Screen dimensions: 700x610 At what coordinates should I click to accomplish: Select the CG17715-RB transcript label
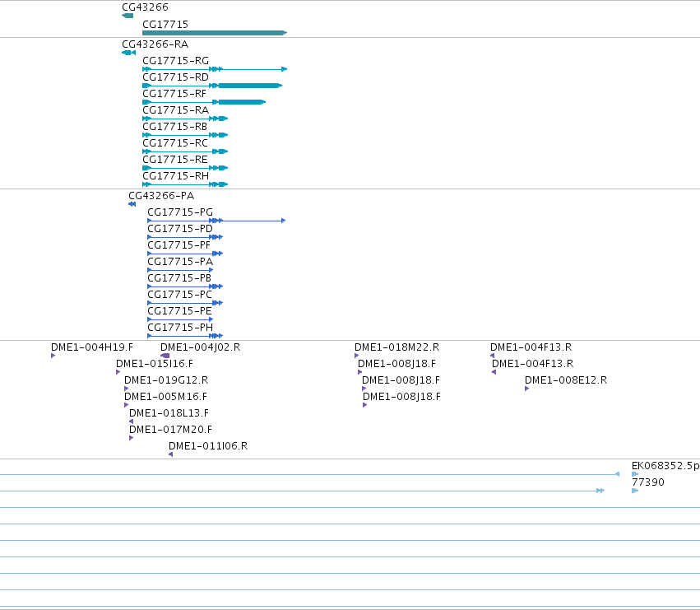point(174,127)
